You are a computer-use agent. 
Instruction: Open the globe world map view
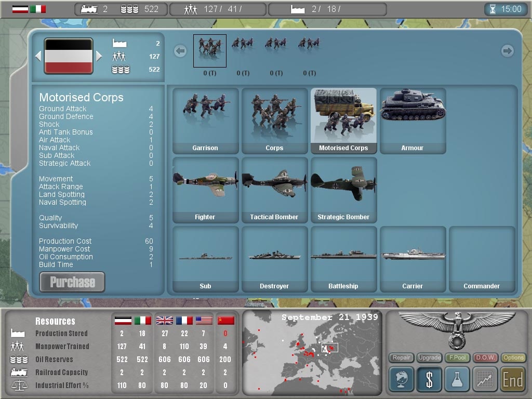401,379
